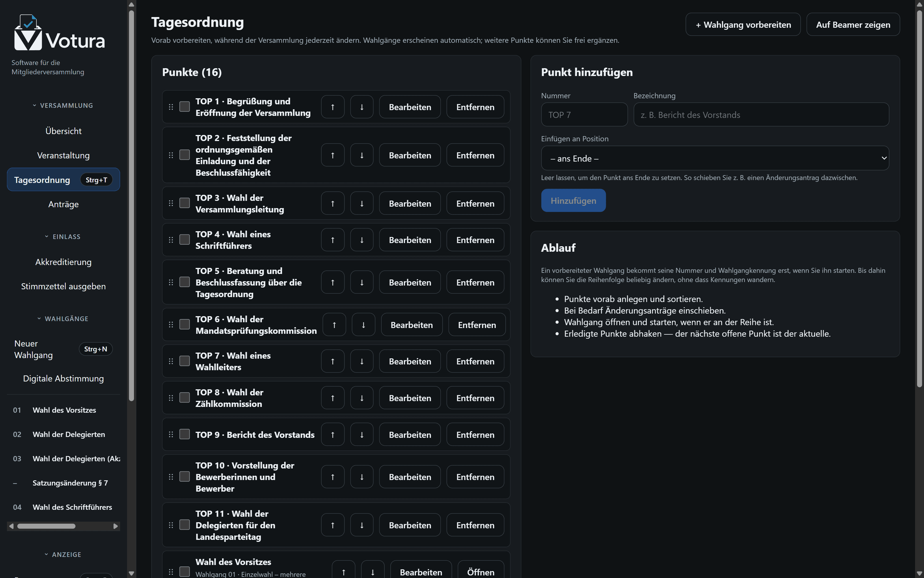This screenshot has height=578, width=924.
Task: Click + Wahlgang vorbereiten button
Action: (743, 25)
